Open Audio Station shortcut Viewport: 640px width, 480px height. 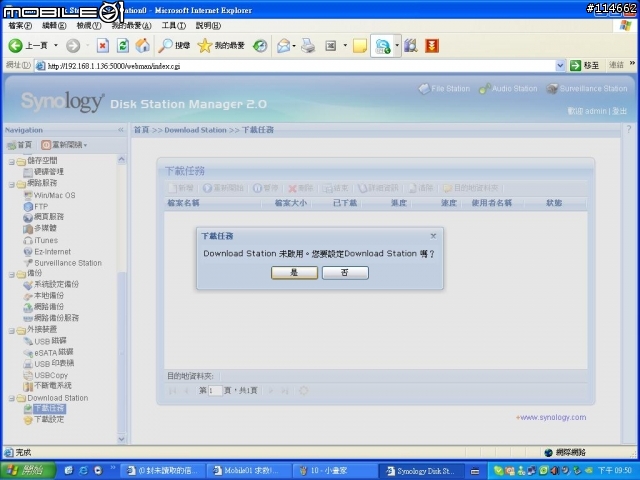pos(508,88)
